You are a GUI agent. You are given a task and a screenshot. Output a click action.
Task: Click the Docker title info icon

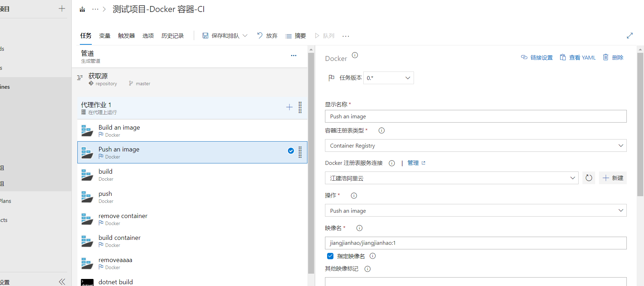(355, 55)
